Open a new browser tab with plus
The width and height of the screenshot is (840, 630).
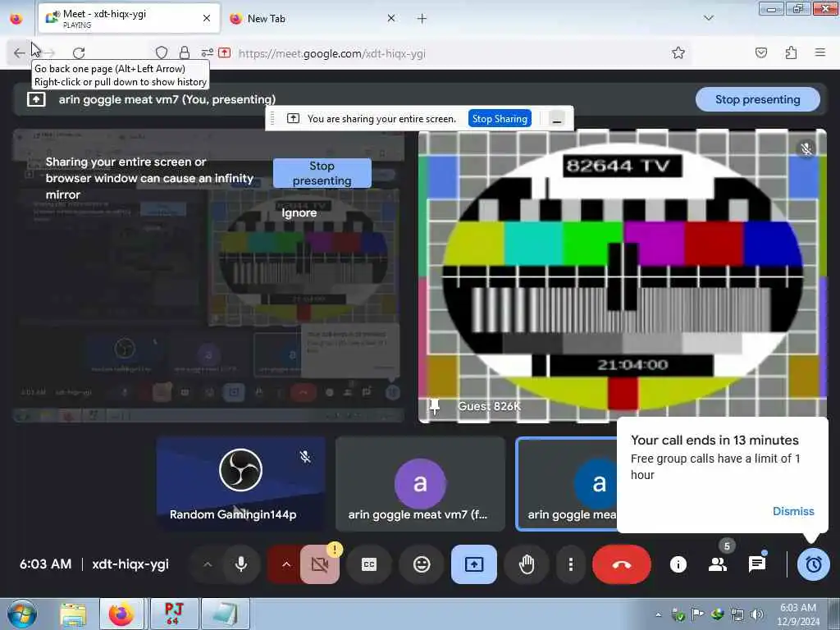pos(422,19)
